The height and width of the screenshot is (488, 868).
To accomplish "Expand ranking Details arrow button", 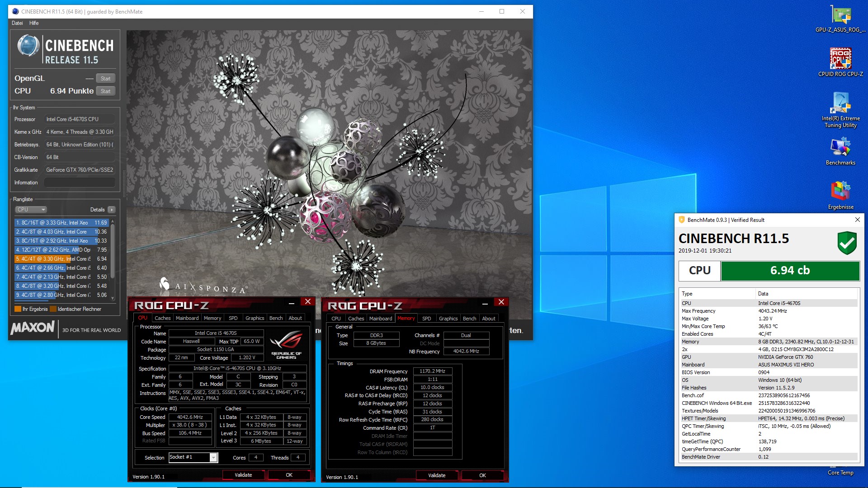I will tap(112, 210).
